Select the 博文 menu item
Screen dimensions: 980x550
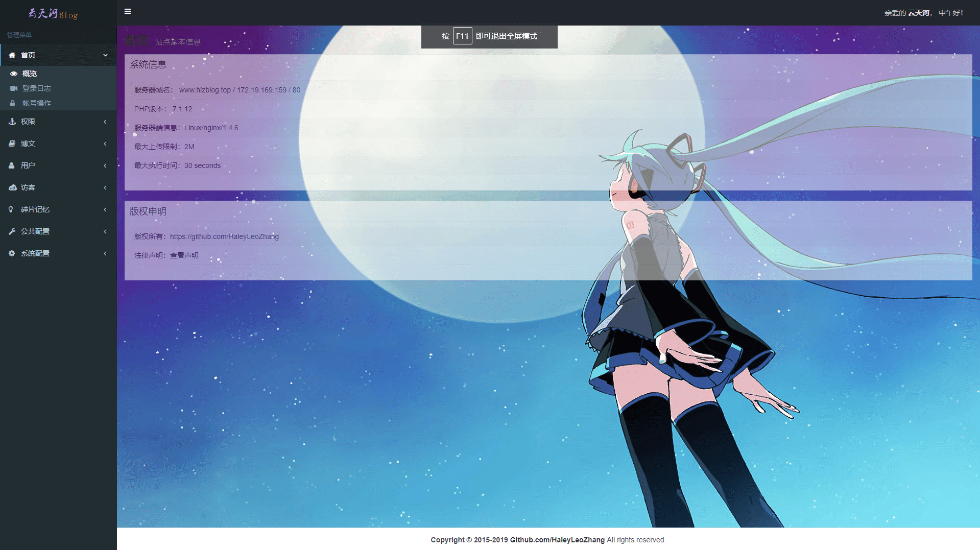58,144
